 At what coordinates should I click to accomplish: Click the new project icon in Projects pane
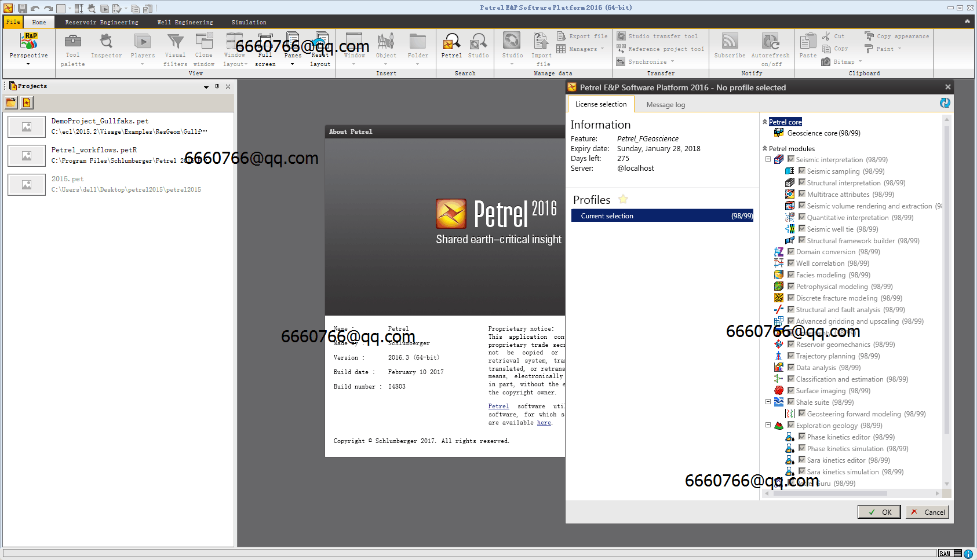pos(27,103)
